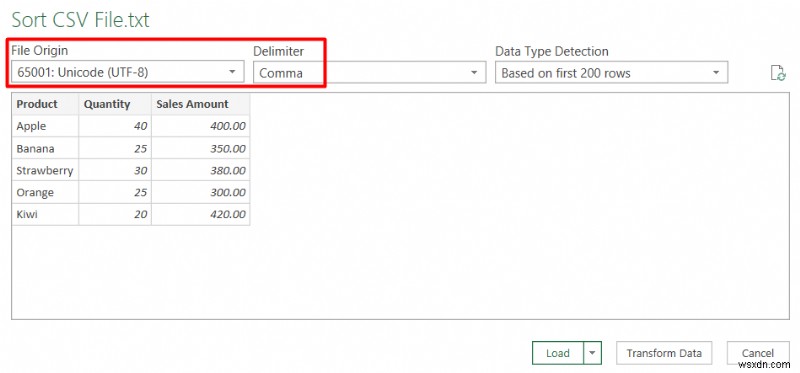Select the Product column header
Screen dimensions: 800x373
45,104
